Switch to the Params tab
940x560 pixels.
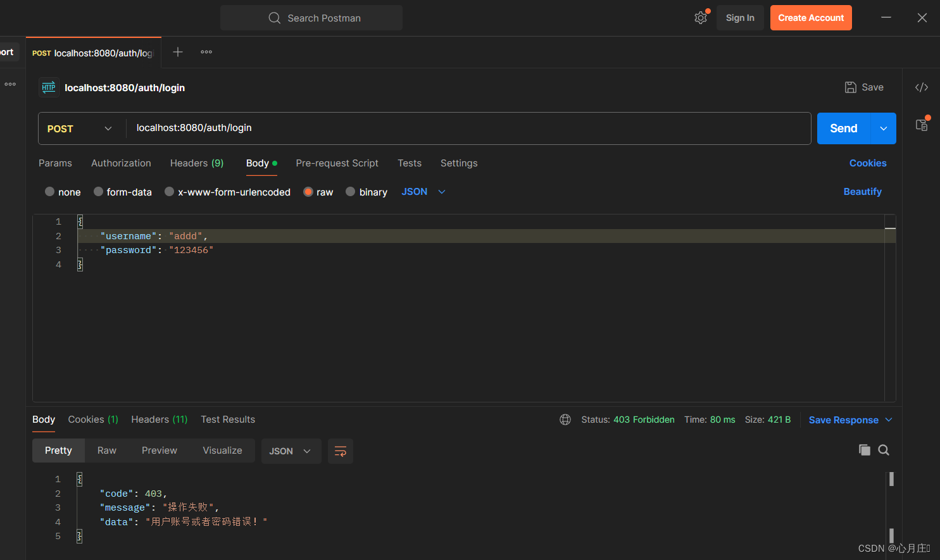[x=55, y=163]
